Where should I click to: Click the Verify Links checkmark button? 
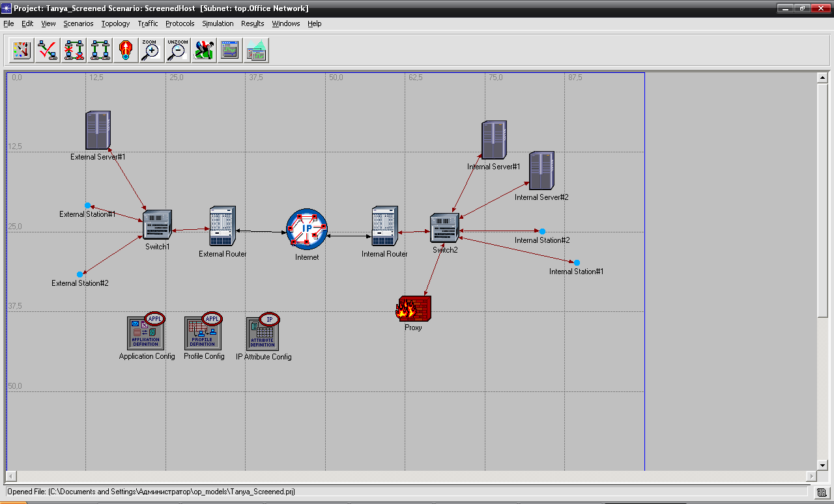48,50
